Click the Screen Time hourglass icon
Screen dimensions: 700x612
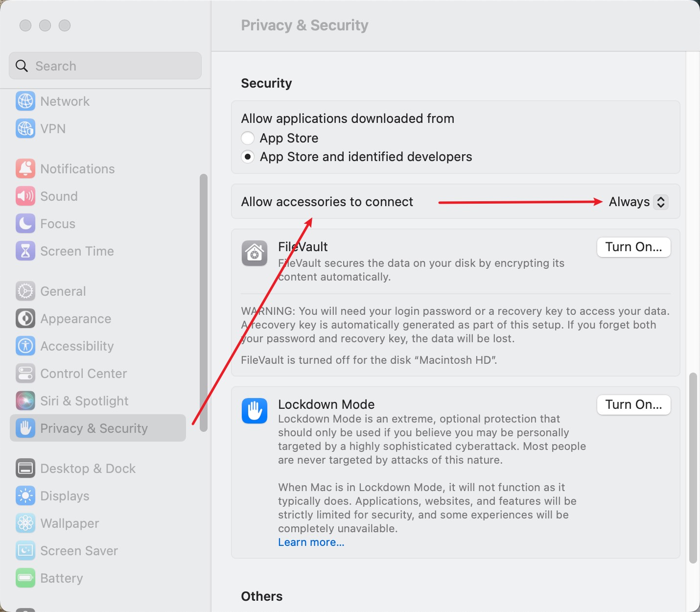(x=25, y=251)
